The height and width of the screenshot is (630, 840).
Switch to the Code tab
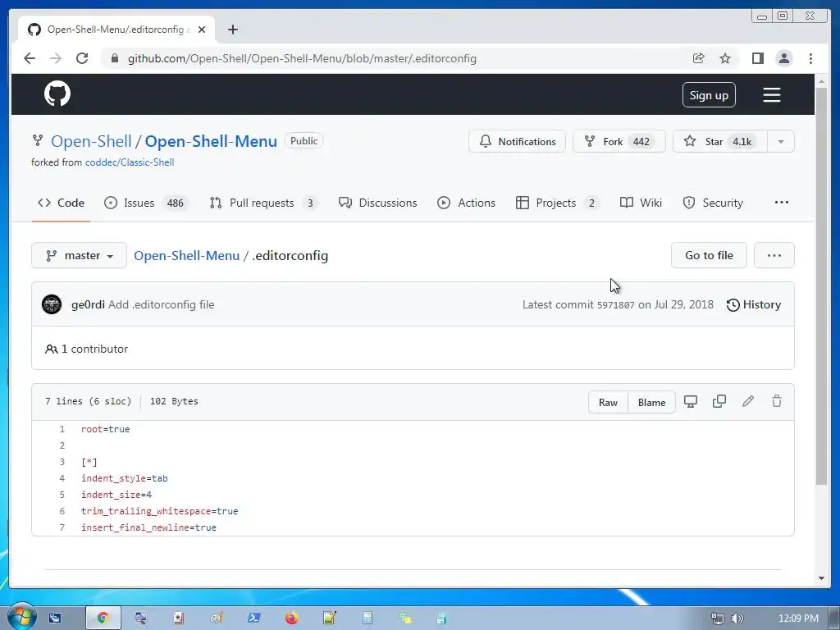point(61,203)
